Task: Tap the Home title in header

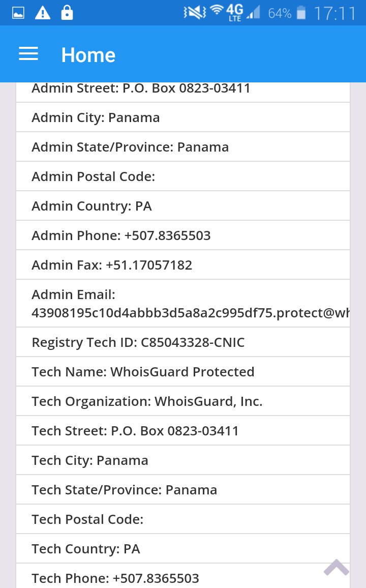Action: point(88,55)
